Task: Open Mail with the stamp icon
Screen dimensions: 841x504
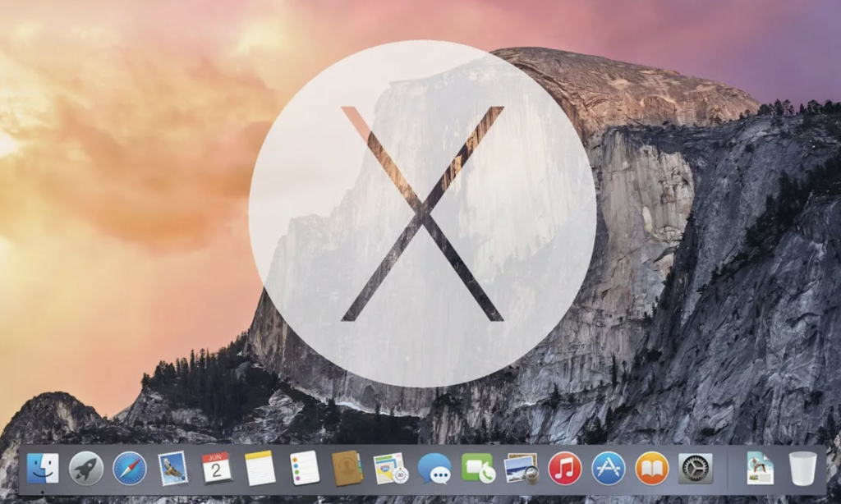Action: coord(172,468)
